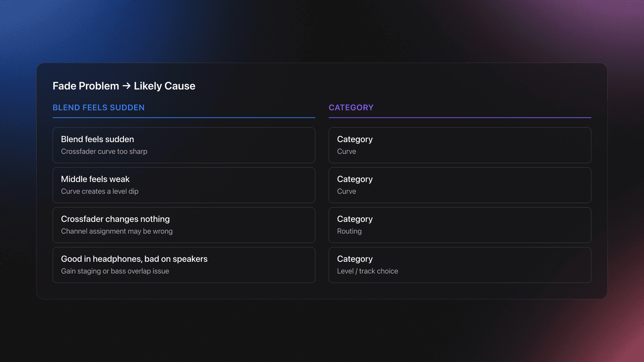Select the 'CATEGORY' column header
Image resolution: width=644 pixels, height=362 pixels.
tap(351, 108)
